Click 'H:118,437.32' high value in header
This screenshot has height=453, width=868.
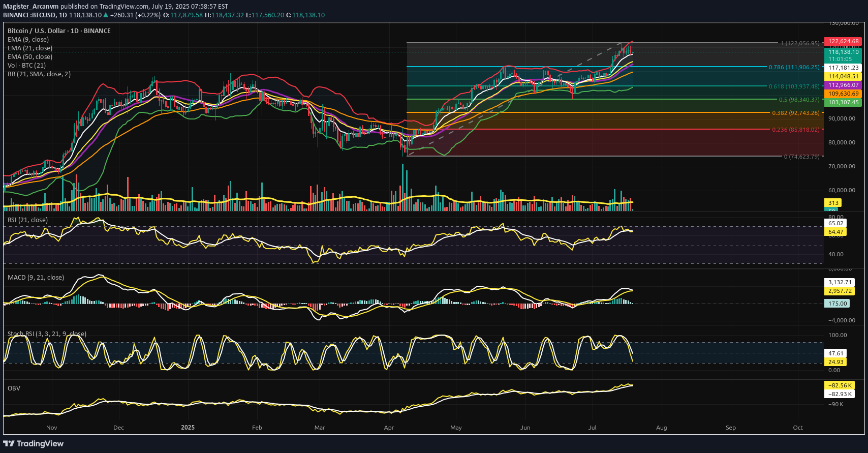point(225,15)
